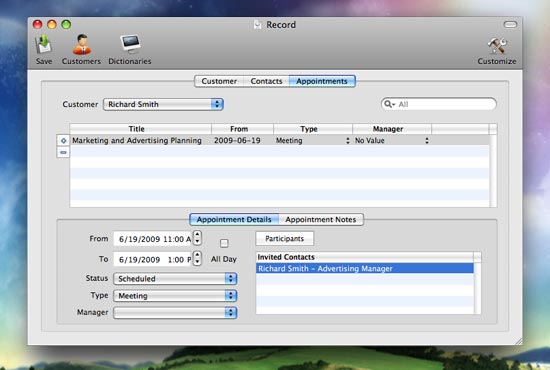The width and height of the screenshot is (550, 370).
Task: Click the red close window button
Action: click(38, 24)
